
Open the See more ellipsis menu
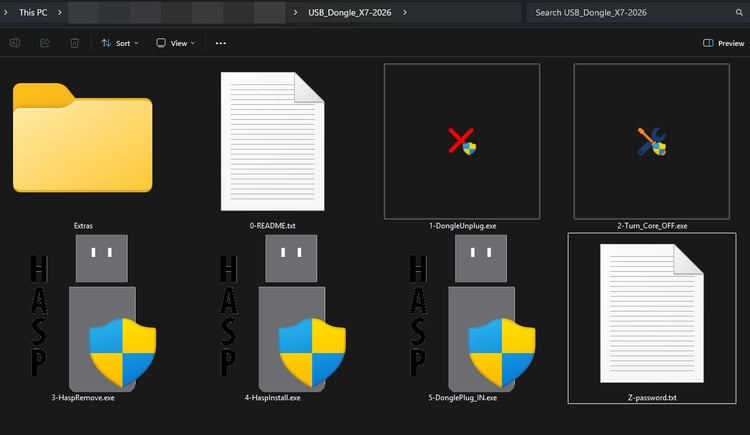(221, 43)
